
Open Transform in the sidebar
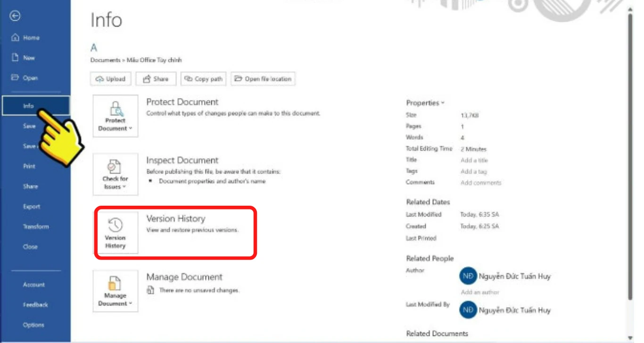pos(35,226)
